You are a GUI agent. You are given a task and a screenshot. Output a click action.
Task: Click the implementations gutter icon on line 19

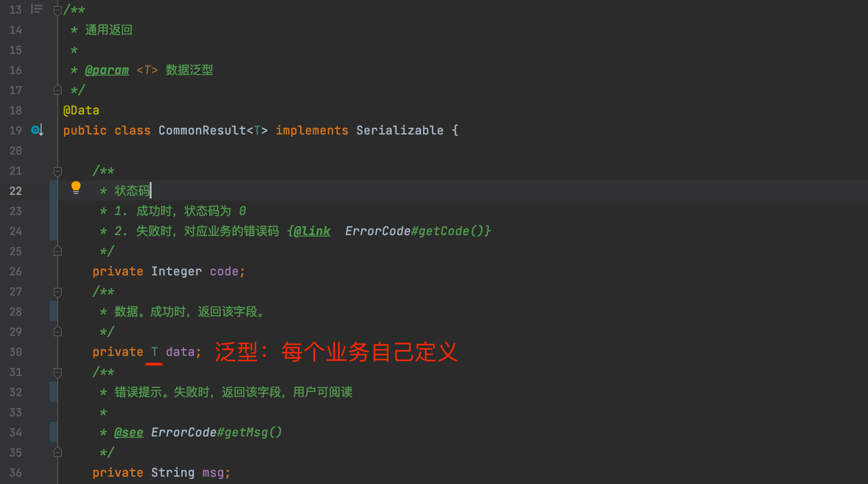pyautogui.click(x=37, y=130)
